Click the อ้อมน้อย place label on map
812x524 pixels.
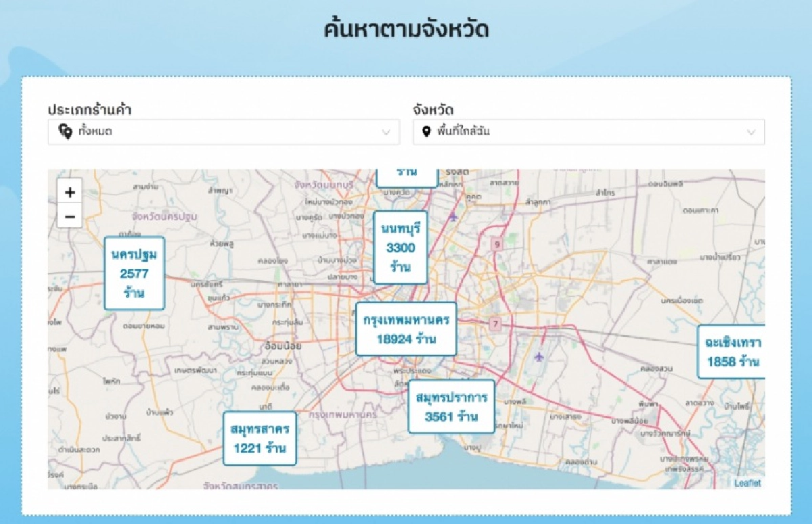(x=283, y=346)
